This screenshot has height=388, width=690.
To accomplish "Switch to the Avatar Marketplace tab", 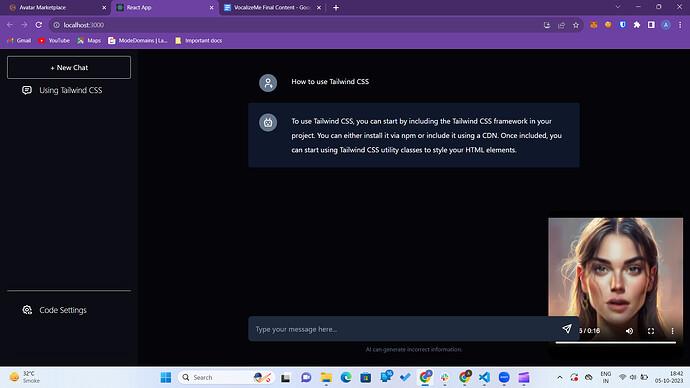I will (55, 7).
